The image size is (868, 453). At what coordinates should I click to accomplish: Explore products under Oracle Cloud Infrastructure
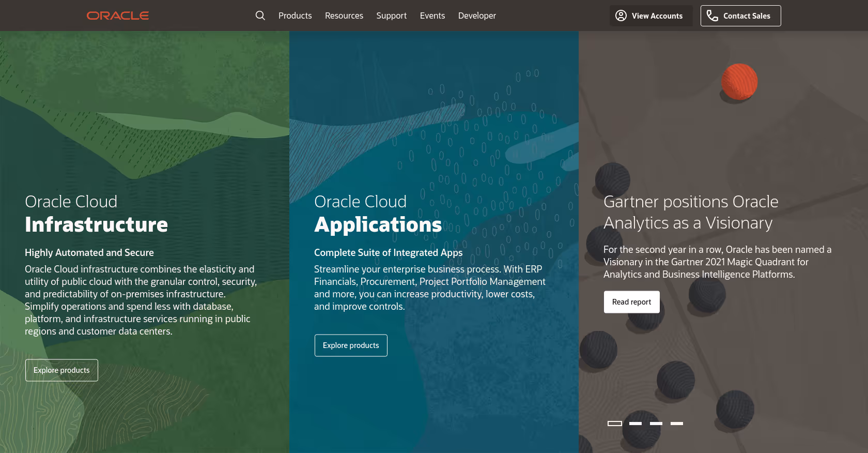[61, 370]
